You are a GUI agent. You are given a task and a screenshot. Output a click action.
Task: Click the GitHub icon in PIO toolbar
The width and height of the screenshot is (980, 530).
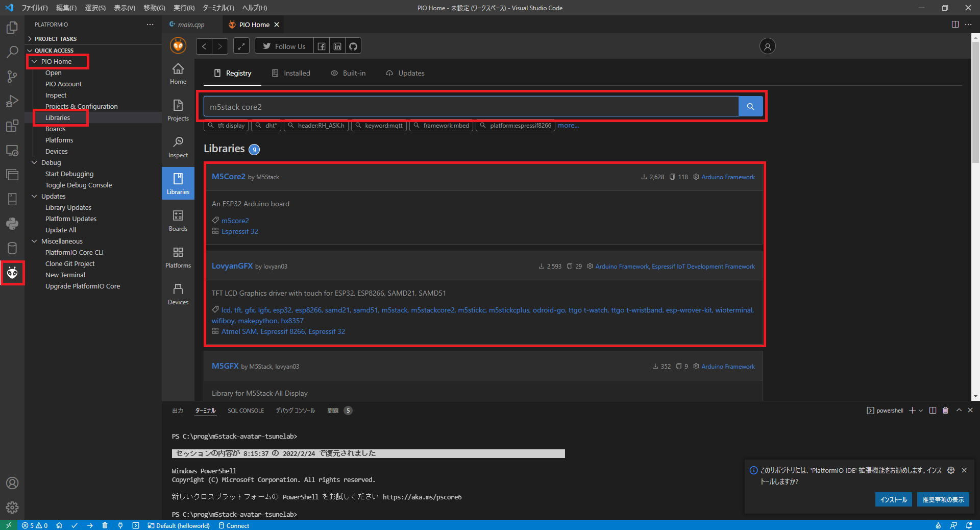353,46
